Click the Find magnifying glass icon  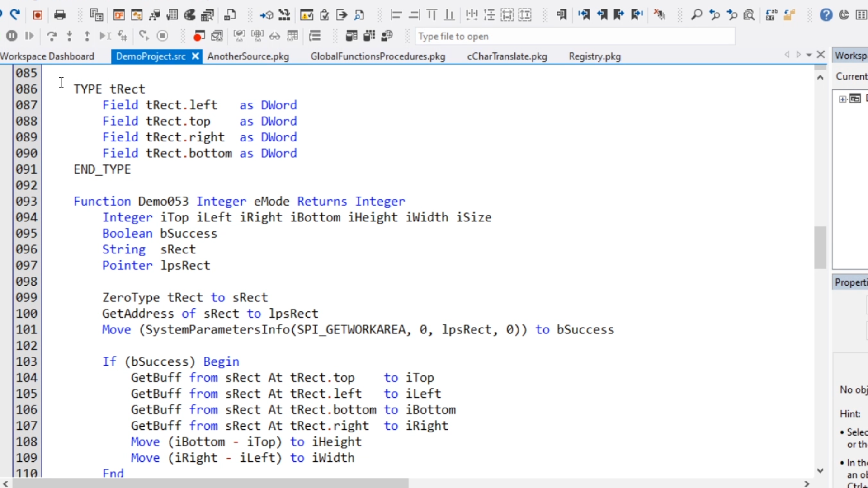point(696,15)
